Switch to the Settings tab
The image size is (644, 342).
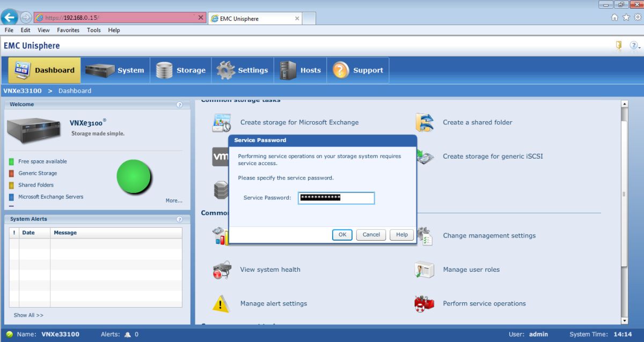pos(243,70)
